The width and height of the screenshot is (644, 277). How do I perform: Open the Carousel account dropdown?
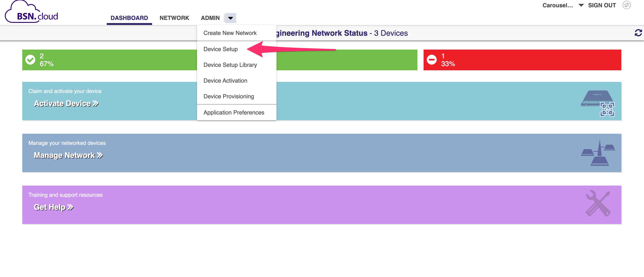click(x=581, y=5)
